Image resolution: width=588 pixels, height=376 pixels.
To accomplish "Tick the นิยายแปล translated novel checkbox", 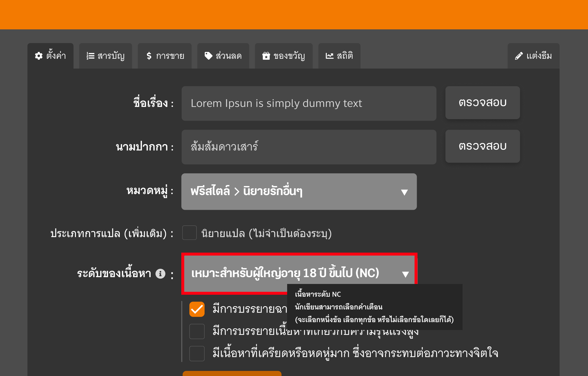I will (x=189, y=233).
